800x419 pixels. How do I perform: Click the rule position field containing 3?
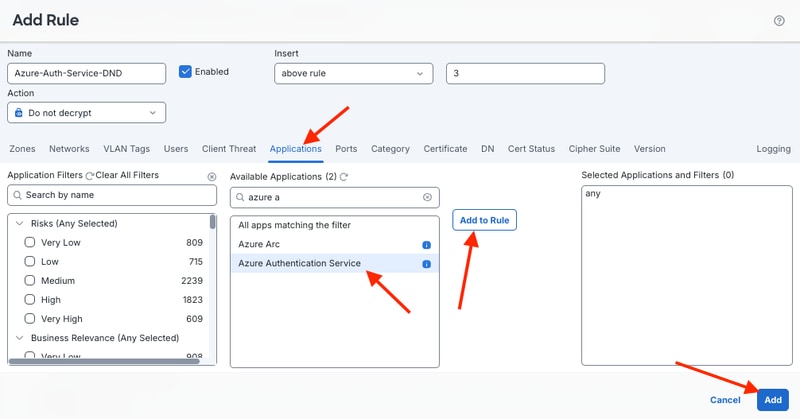(526, 73)
